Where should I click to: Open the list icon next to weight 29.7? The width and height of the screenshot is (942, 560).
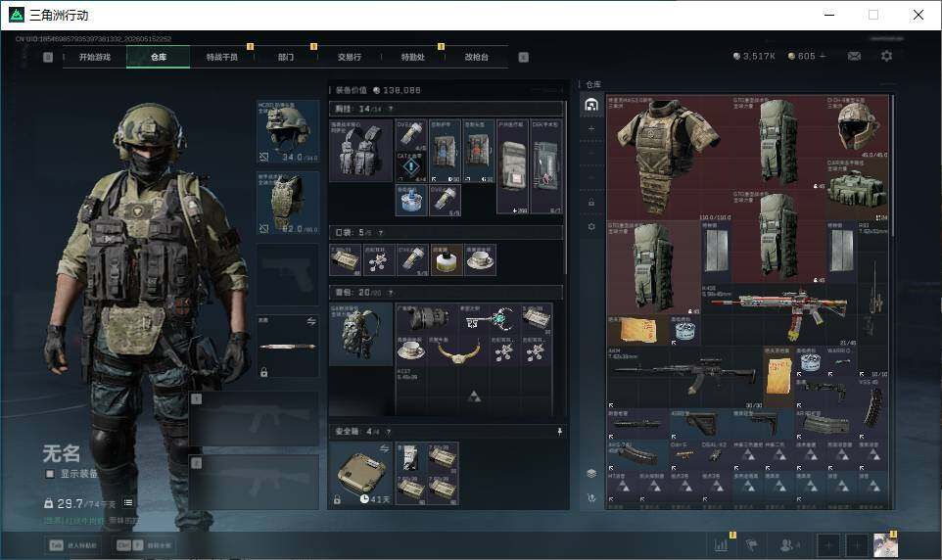pos(128,503)
